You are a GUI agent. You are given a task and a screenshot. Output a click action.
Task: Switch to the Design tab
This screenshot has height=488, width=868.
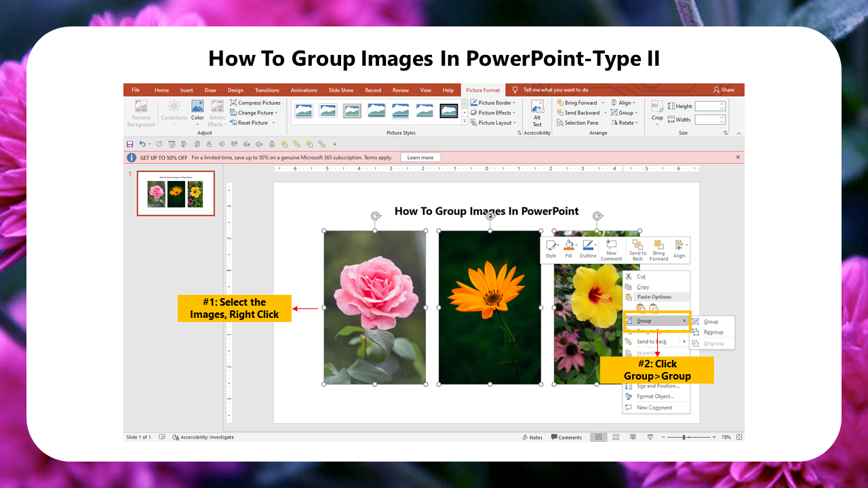[x=235, y=90]
